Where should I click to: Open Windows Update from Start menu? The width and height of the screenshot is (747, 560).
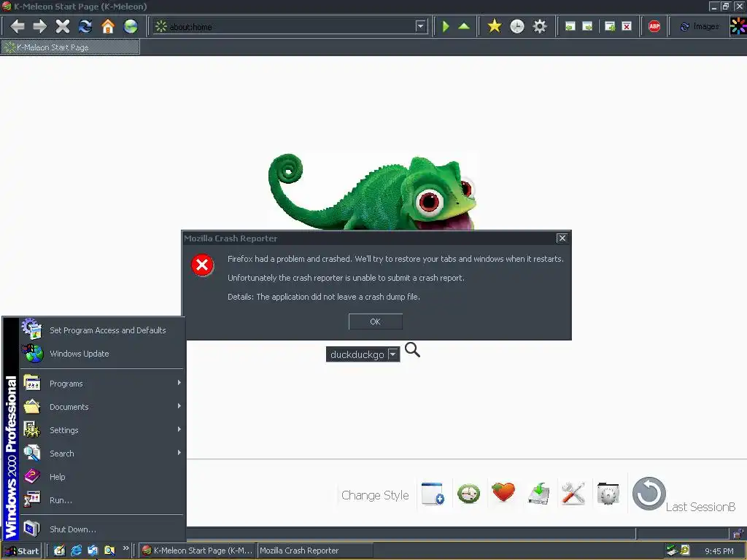click(102, 354)
